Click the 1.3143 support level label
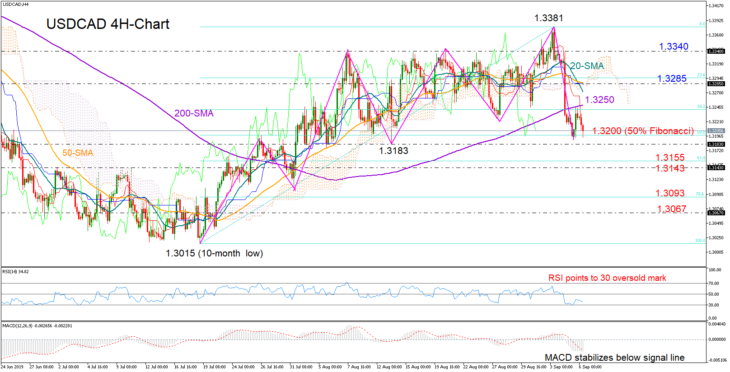 click(x=669, y=169)
